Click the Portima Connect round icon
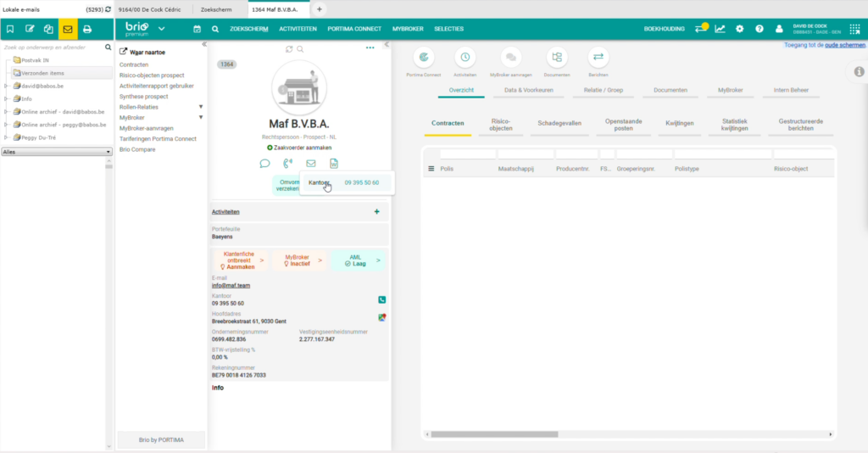This screenshot has width=868, height=453. pyautogui.click(x=424, y=57)
